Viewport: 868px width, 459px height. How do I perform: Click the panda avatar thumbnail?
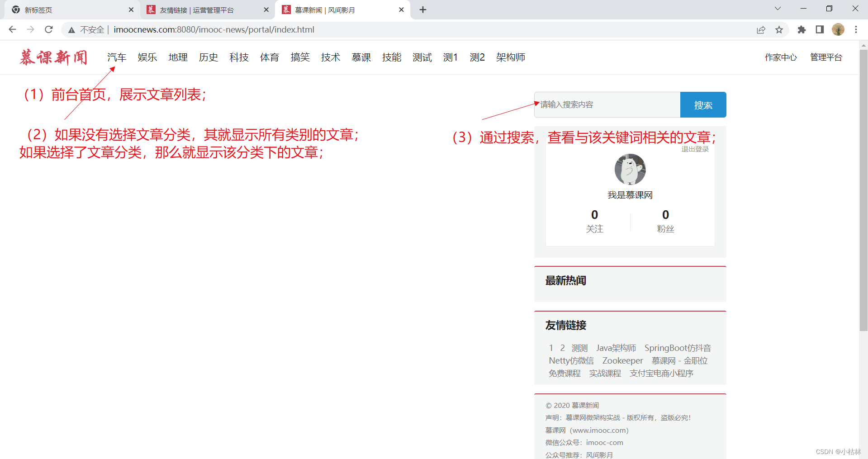point(630,169)
